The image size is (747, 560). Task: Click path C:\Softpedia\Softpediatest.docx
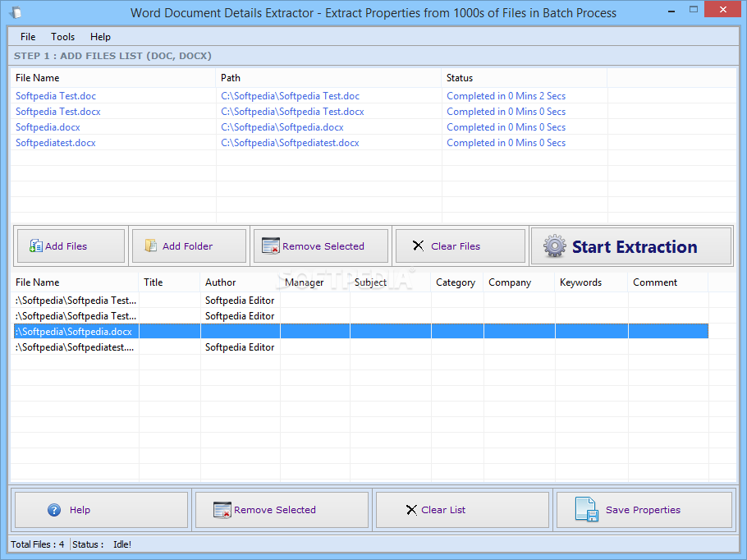tap(290, 143)
